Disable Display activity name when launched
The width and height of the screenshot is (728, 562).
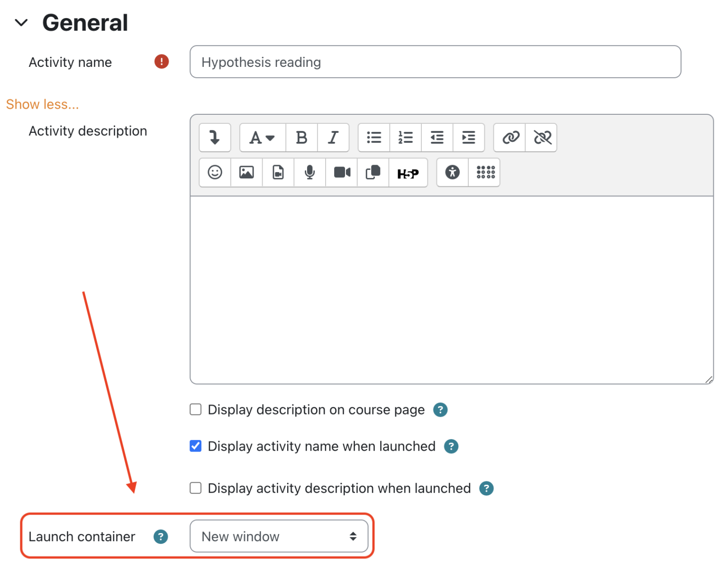195,446
